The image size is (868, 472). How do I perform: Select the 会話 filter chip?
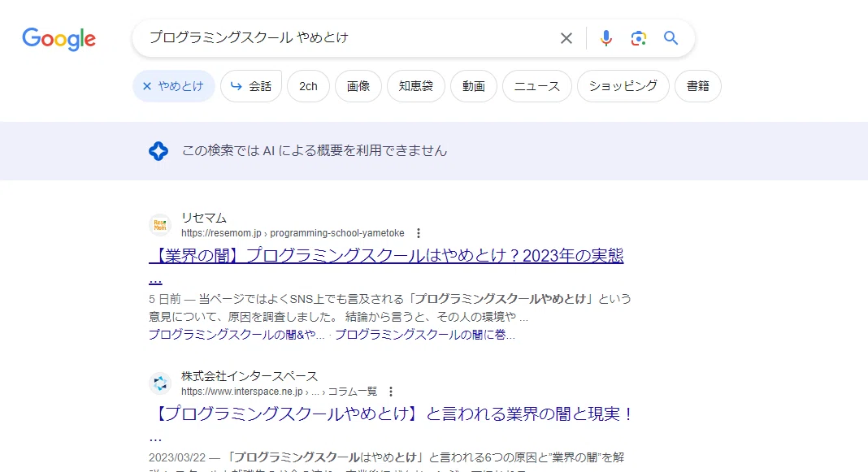pyautogui.click(x=251, y=86)
